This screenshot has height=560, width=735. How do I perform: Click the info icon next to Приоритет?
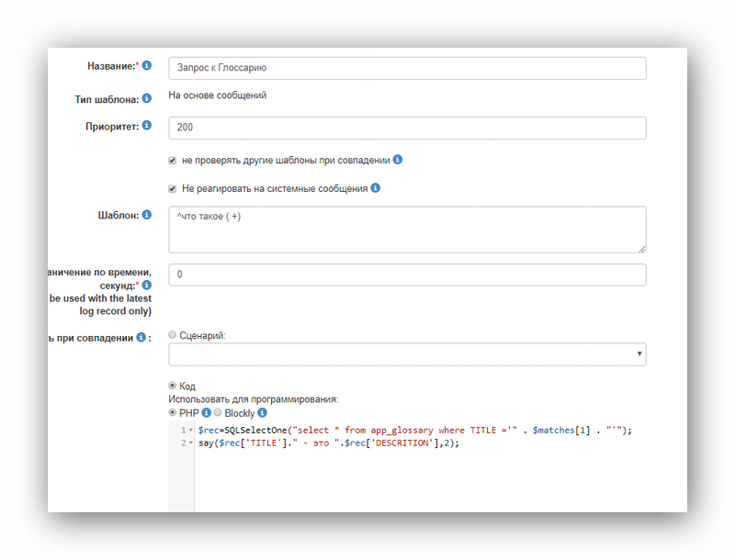click(147, 126)
